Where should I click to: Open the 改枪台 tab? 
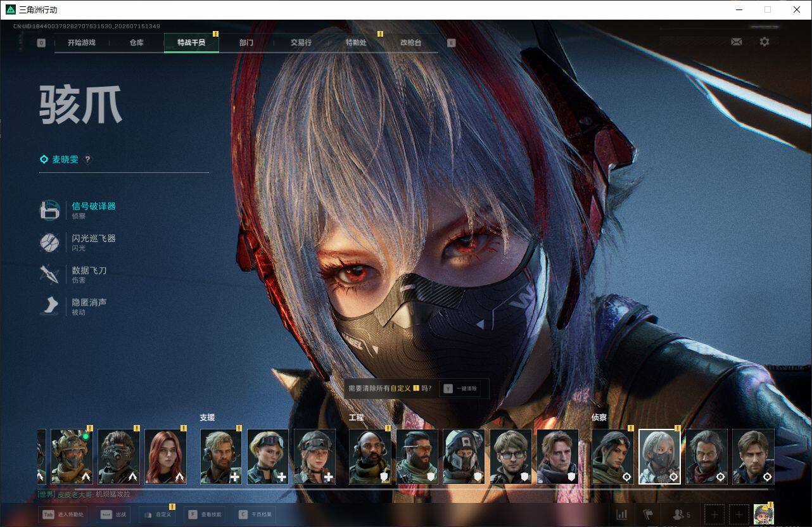(x=410, y=42)
